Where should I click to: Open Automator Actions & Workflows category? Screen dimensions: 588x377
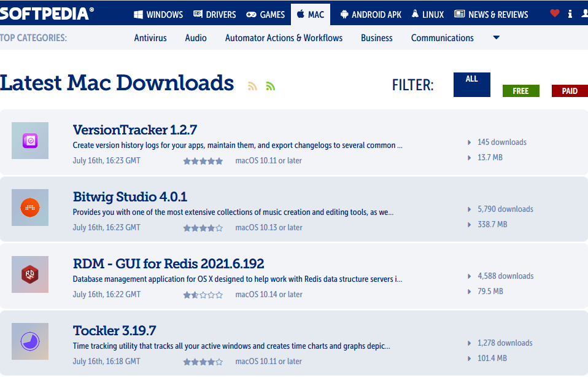(x=284, y=38)
